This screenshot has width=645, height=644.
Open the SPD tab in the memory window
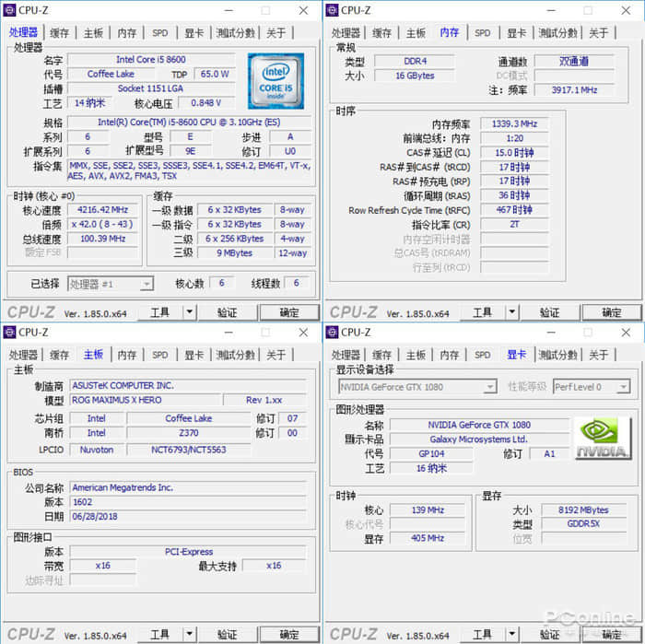coord(483,33)
